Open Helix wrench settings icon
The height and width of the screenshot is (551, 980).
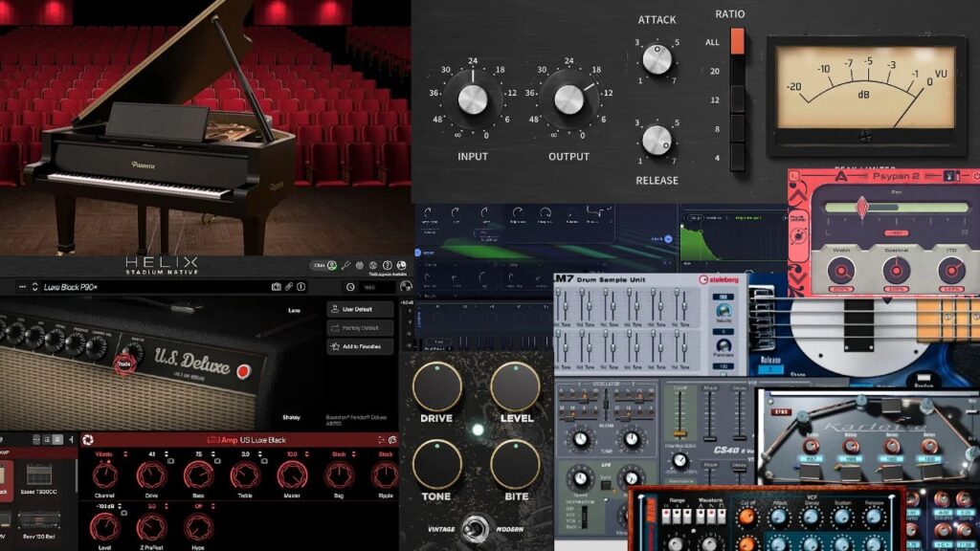(345, 266)
